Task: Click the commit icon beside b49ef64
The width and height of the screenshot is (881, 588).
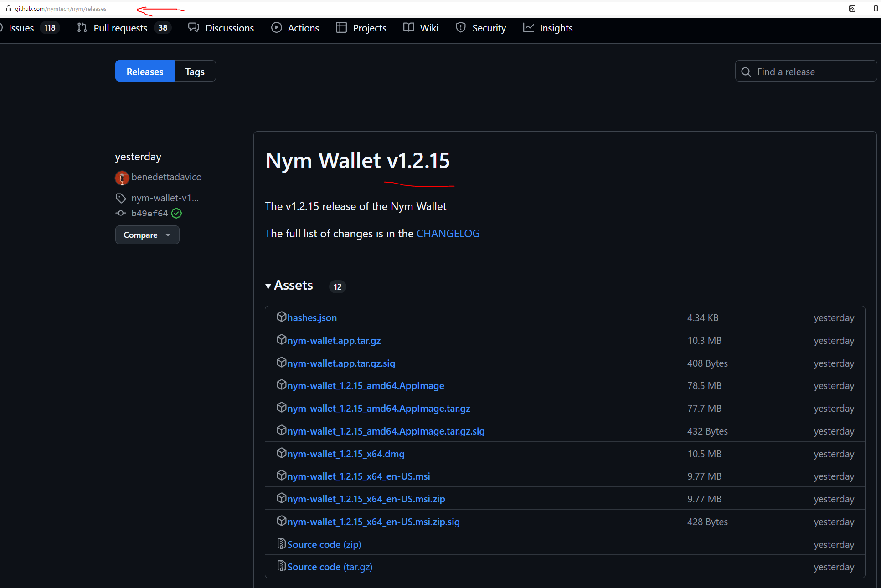Action: 120,213
